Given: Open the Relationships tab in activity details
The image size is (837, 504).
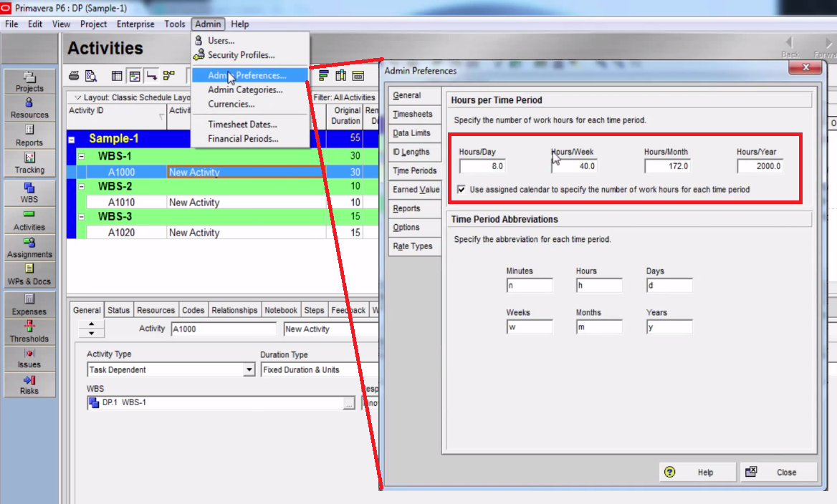Looking at the screenshot, I should tap(234, 311).
